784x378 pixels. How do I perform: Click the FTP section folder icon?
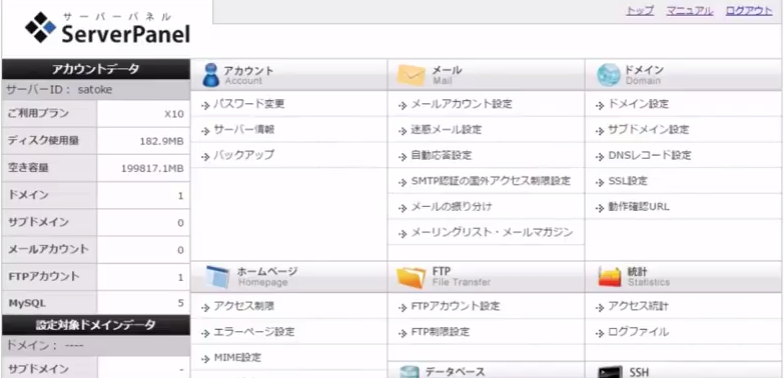coord(411,277)
